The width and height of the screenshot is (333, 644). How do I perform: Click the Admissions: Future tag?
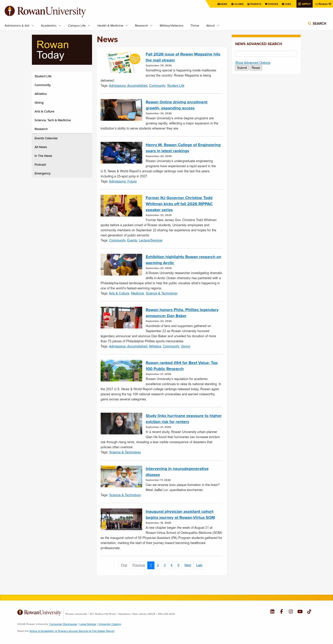[123, 181]
